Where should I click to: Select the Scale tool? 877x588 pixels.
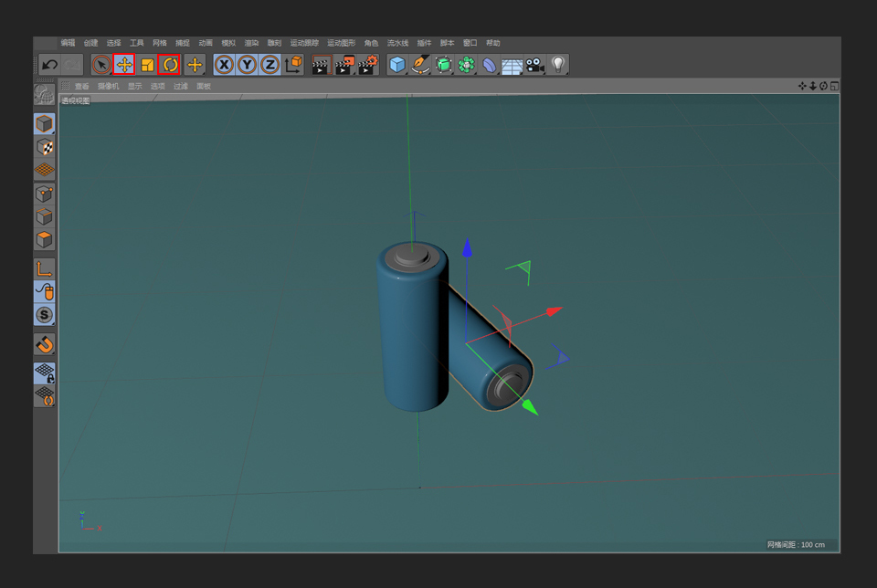tap(148, 64)
